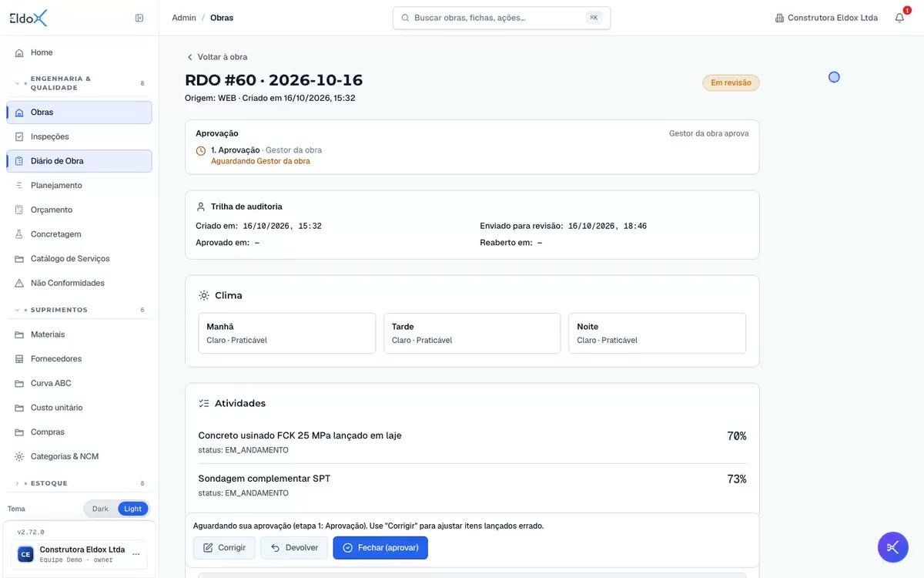The height and width of the screenshot is (578, 924).
Task: Open Planejamento section
Action: click(79, 186)
